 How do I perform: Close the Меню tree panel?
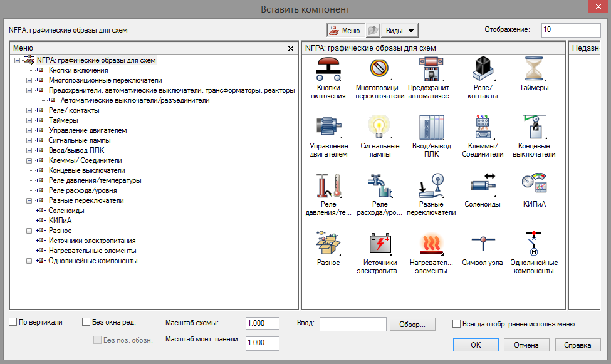pyautogui.click(x=290, y=48)
